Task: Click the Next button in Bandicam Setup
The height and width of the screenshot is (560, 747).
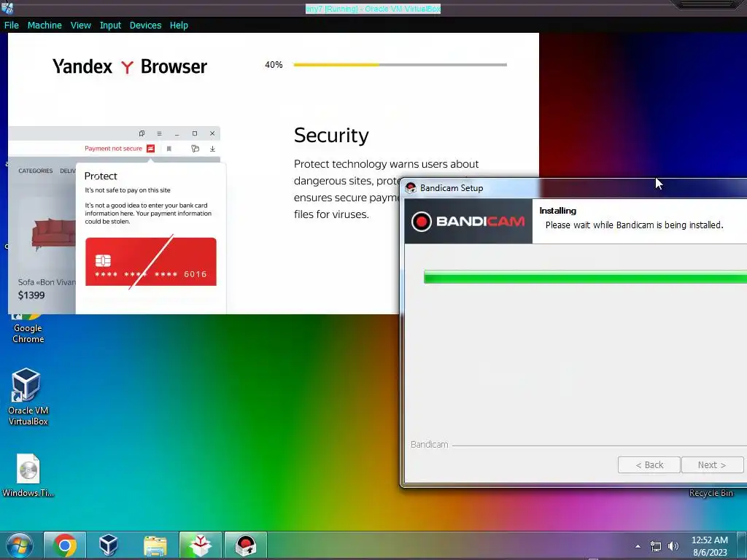Action: pyautogui.click(x=712, y=464)
